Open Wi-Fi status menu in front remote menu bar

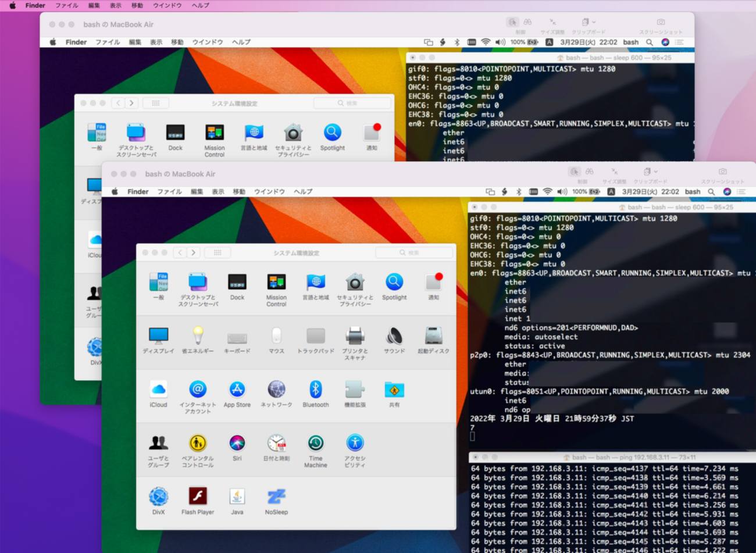click(547, 192)
